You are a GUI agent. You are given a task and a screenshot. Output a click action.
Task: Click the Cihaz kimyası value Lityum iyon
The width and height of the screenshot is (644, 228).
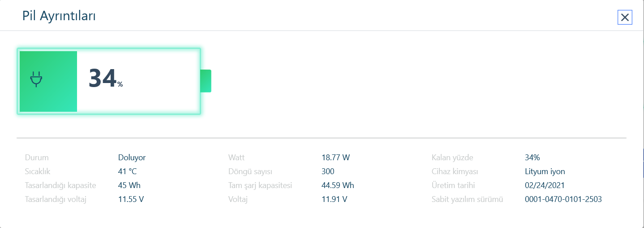pyautogui.click(x=545, y=171)
